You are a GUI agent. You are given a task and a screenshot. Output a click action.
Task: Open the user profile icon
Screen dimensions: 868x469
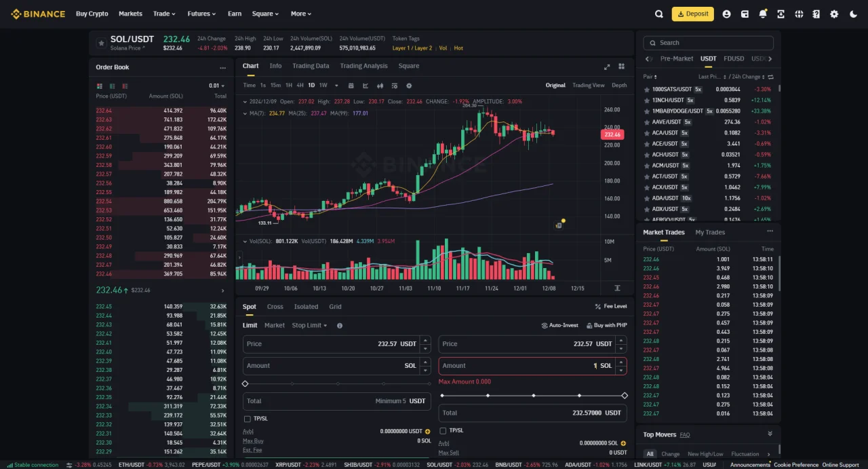click(x=727, y=14)
